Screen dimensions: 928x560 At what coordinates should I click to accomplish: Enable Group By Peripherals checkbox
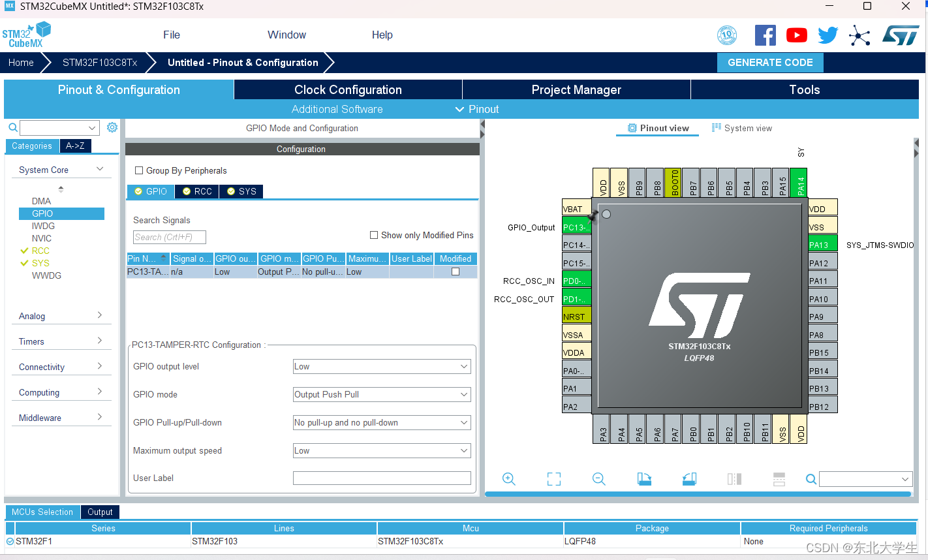[x=139, y=170]
